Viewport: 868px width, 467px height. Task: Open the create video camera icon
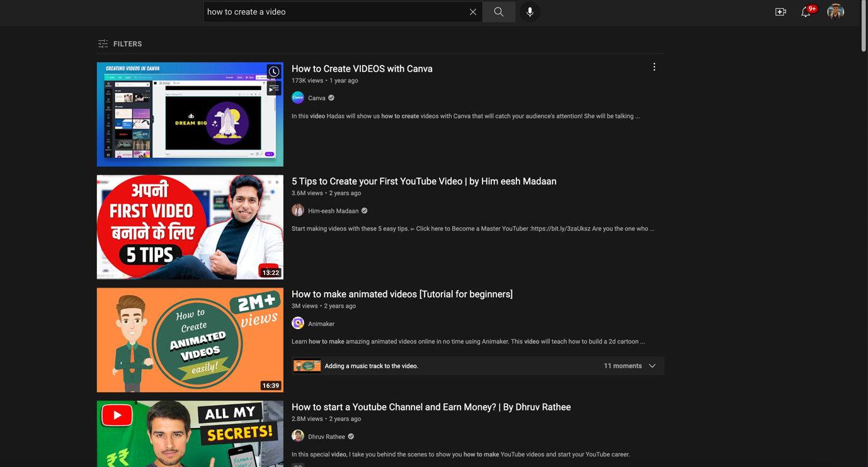tap(780, 12)
